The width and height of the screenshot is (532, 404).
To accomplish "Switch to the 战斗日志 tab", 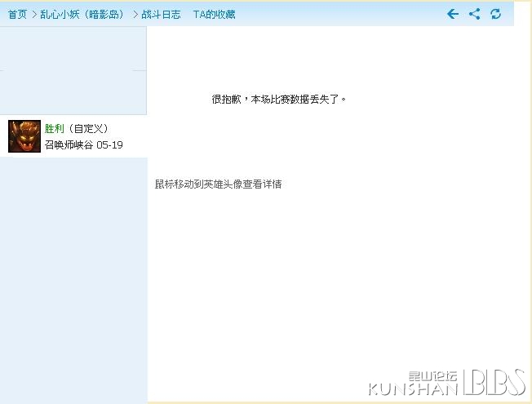I will [161, 14].
